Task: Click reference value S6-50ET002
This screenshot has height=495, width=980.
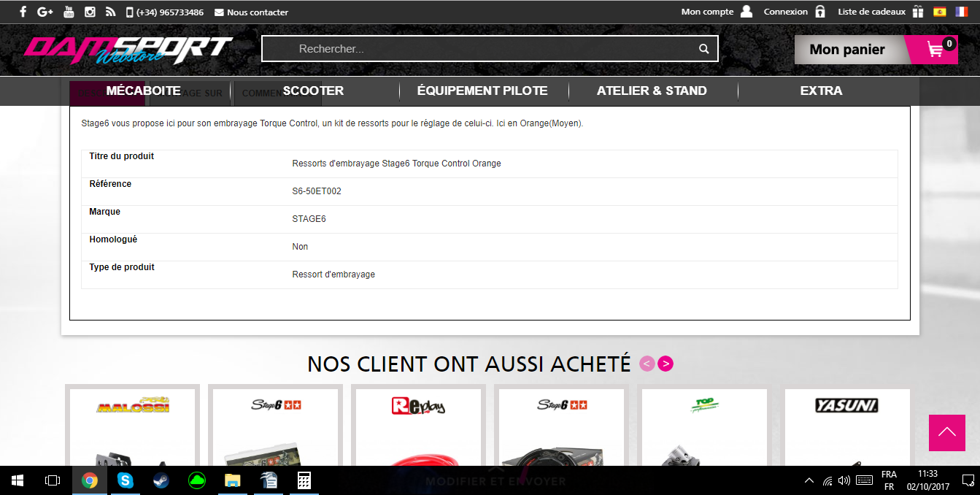Action: (x=317, y=191)
